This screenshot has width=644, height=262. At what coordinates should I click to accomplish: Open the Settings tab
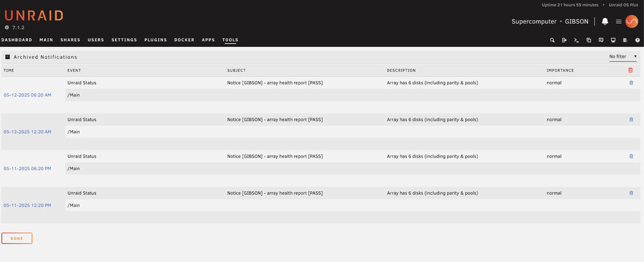tap(124, 40)
